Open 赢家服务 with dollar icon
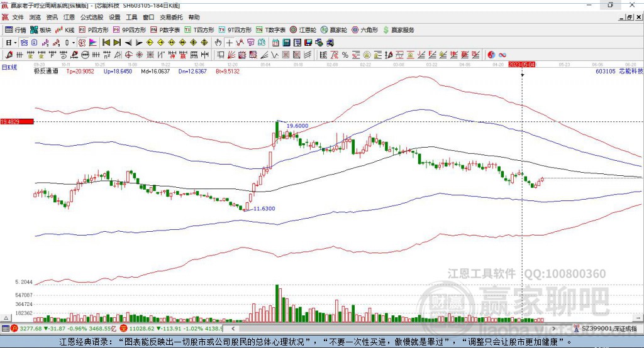Viewport: 644px width, 348px height. tap(398, 30)
